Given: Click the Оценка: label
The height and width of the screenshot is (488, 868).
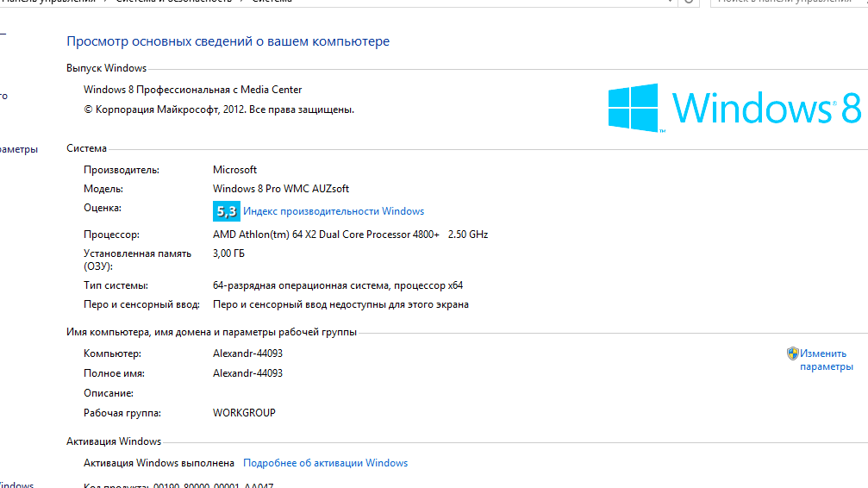Looking at the screenshot, I should click(103, 209).
